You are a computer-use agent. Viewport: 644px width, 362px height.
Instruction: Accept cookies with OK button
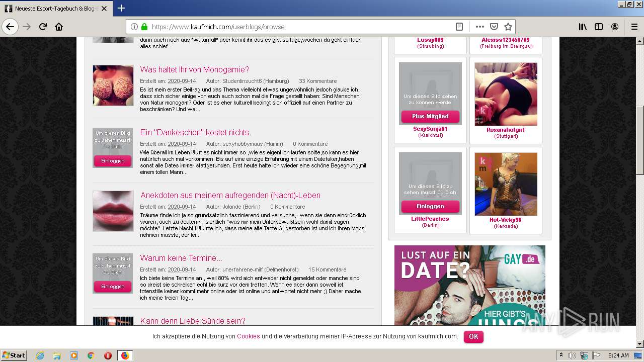[473, 336]
